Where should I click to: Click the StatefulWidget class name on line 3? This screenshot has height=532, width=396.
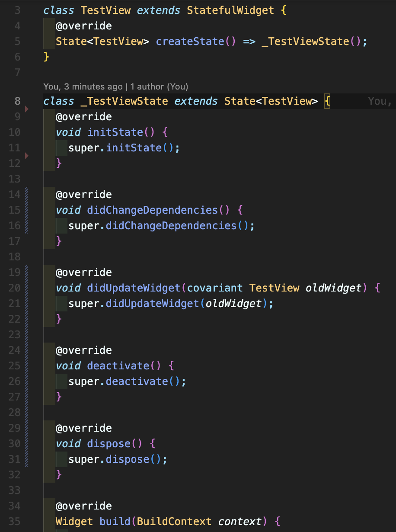click(x=230, y=10)
